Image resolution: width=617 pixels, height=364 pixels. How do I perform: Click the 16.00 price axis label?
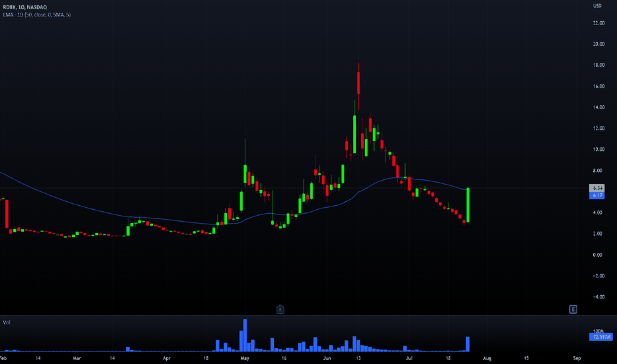pyautogui.click(x=598, y=87)
